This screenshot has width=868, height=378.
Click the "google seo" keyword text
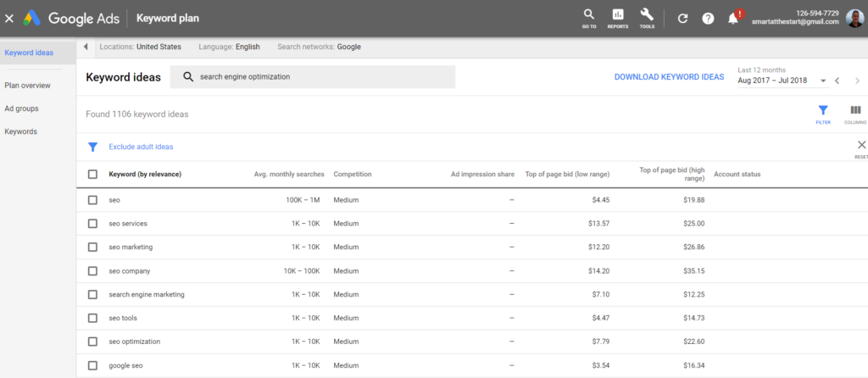coord(126,365)
